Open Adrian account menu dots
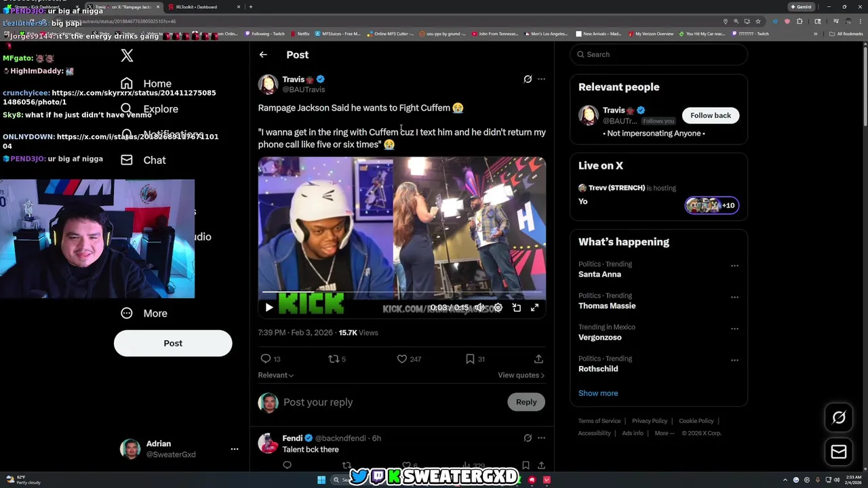 (235, 449)
